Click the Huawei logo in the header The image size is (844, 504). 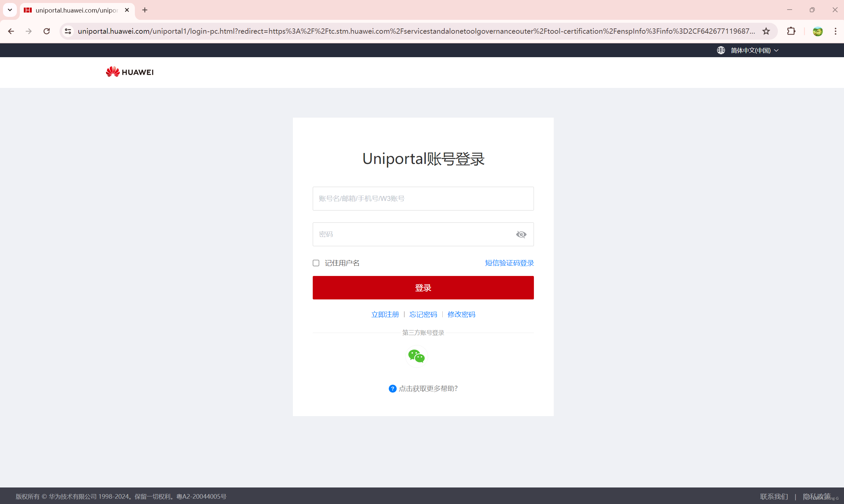tap(129, 72)
